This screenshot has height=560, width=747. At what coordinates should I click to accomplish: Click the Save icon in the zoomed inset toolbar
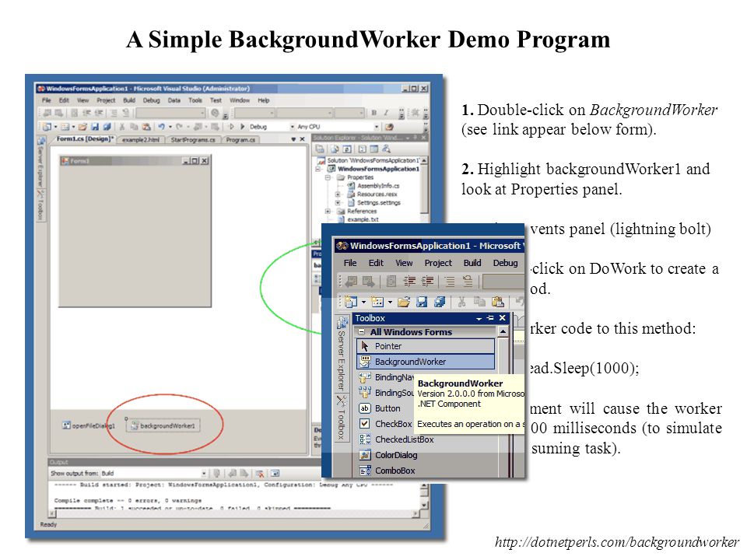[421, 302]
